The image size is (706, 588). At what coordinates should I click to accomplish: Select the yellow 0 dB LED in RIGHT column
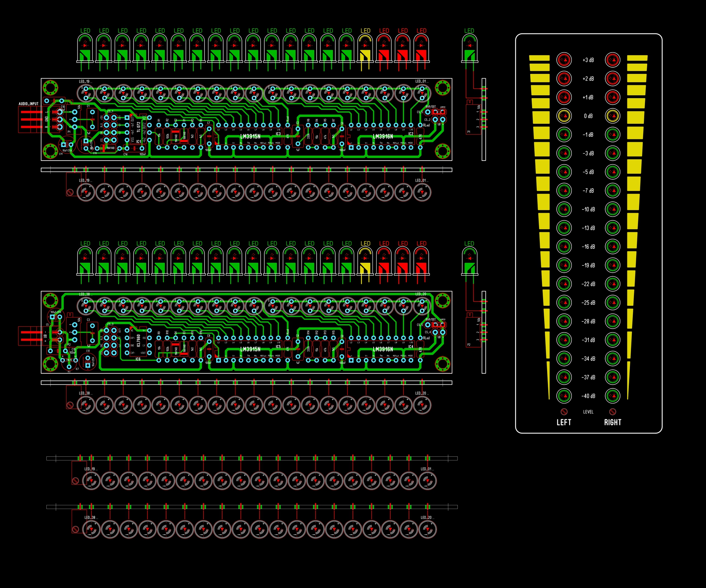click(613, 116)
